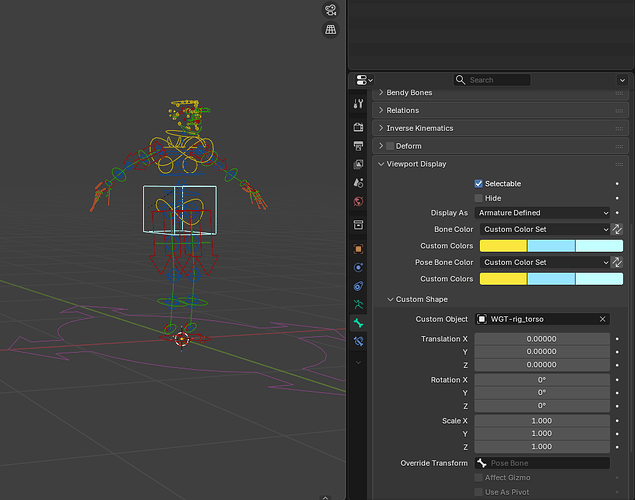Enable the Hide checkbox
Screen dimensions: 635x500
(478, 198)
